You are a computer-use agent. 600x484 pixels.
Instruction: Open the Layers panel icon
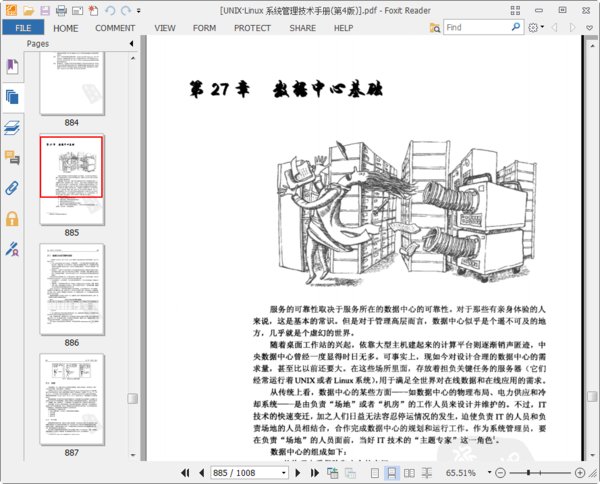(12, 127)
